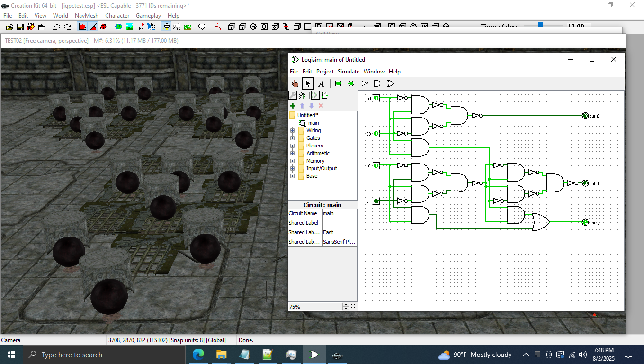Click the Redo icon in Creation Kit
The height and width of the screenshot is (364, 644).
click(68, 27)
